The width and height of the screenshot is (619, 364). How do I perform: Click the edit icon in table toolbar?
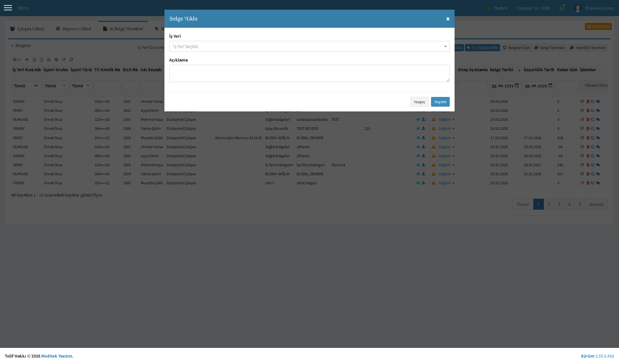tap(64, 60)
